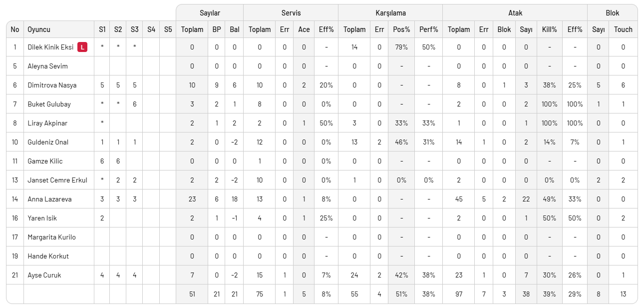The image size is (644, 307).
Task: Click Anna Lazareva's 23 total points cell
Action: click(x=192, y=199)
